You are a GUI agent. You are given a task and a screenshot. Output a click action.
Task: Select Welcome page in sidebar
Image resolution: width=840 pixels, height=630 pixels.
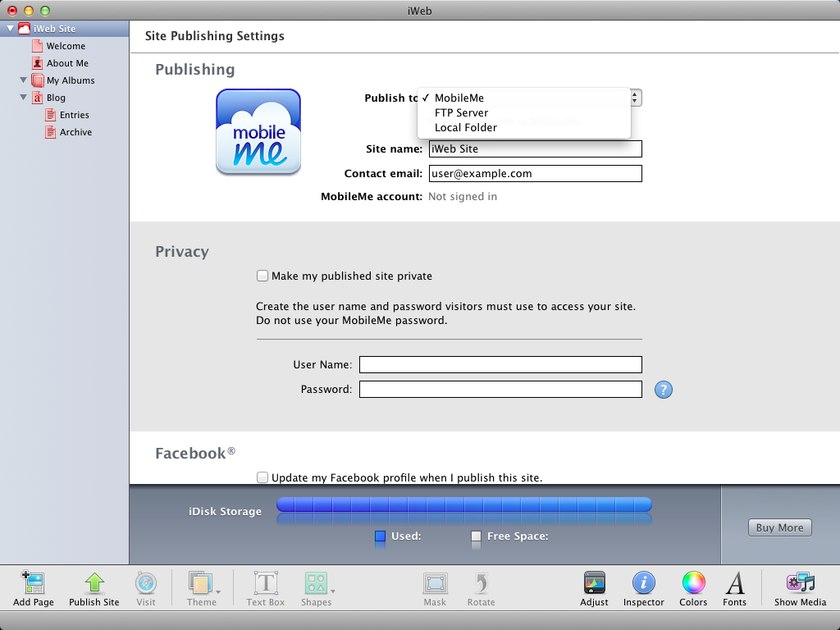pyautogui.click(x=66, y=46)
